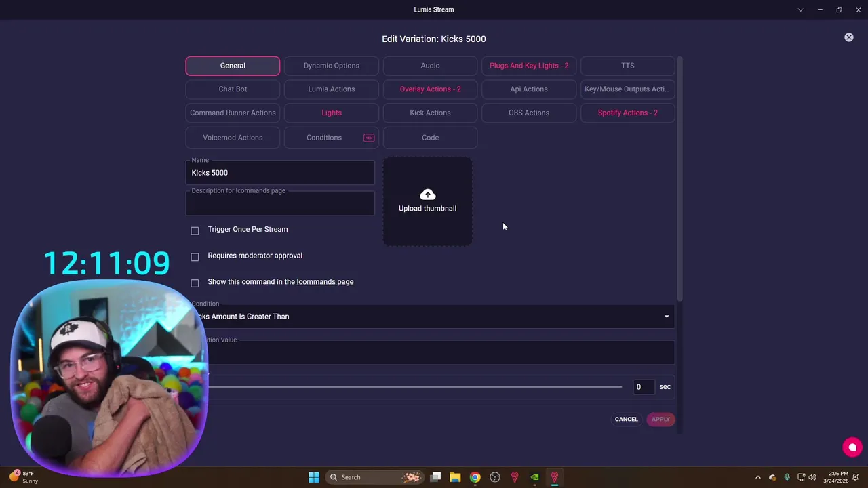Open the notification bell in the taskbar
The height and width of the screenshot is (488, 868).
857,477
